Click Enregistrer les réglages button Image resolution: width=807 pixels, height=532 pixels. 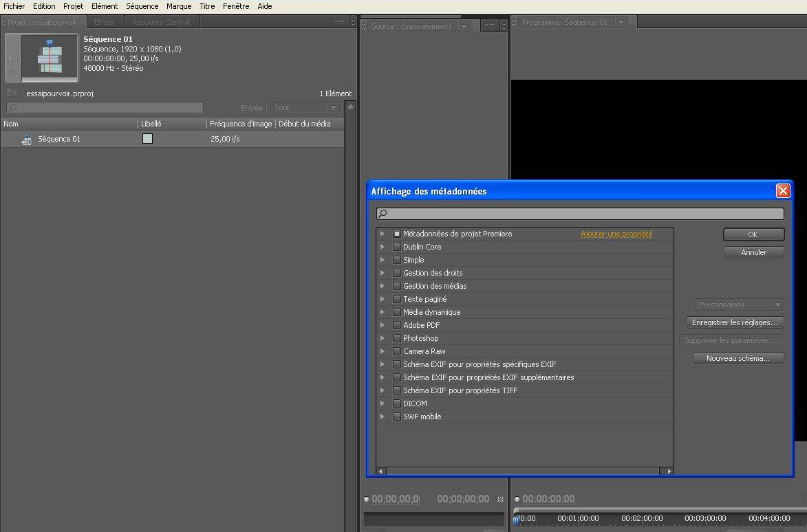735,322
